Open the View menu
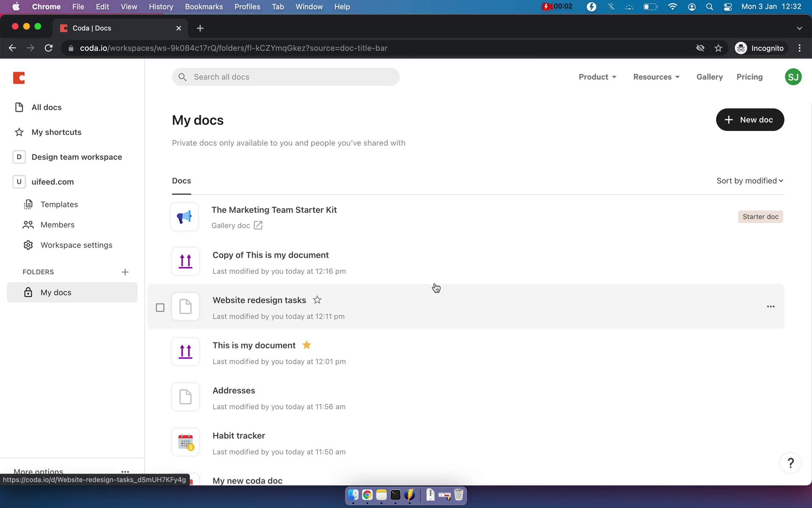 pos(129,7)
